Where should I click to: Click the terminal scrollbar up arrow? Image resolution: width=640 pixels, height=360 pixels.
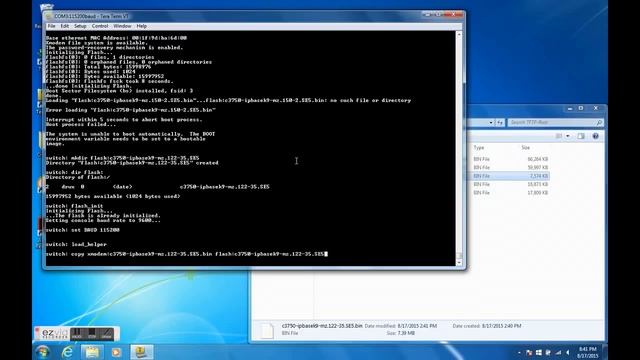(x=459, y=35)
